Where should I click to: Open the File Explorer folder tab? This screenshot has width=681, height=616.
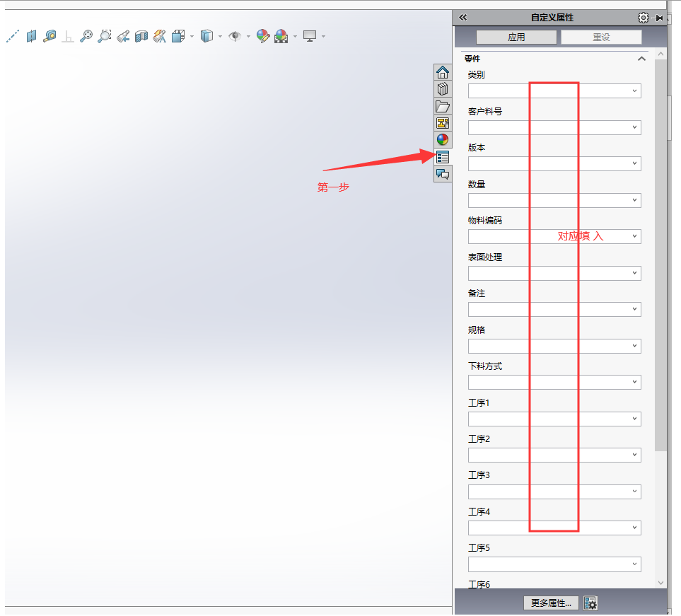point(443,106)
